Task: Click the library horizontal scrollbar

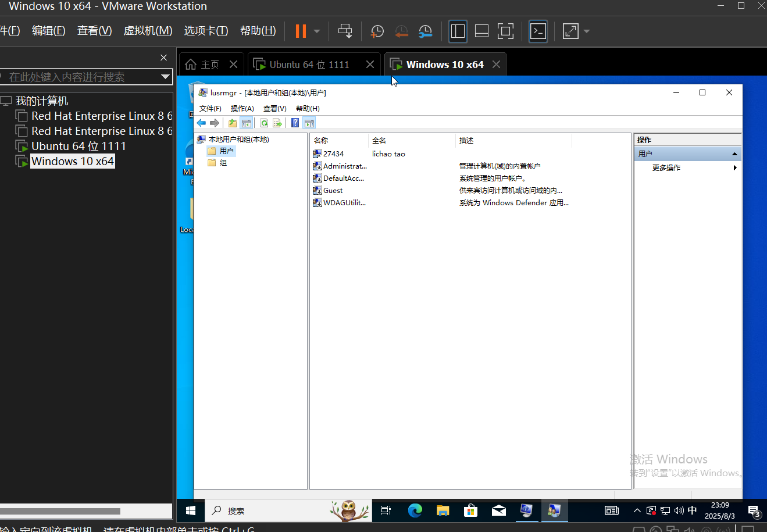Action: (60, 511)
